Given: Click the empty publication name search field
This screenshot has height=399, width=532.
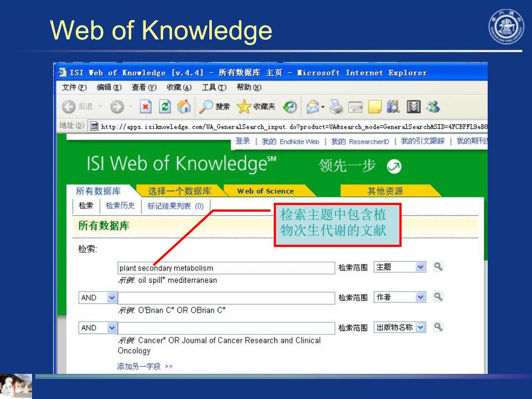Looking at the screenshot, I should [x=226, y=328].
